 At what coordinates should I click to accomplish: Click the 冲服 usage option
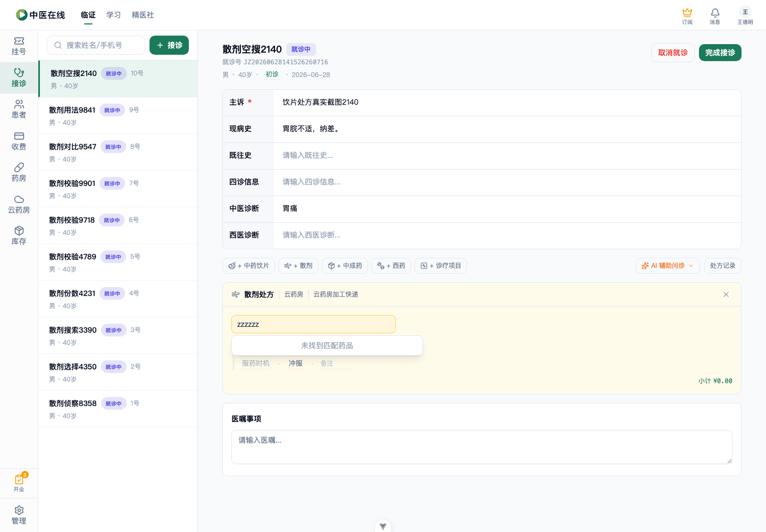click(x=295, y=364)
